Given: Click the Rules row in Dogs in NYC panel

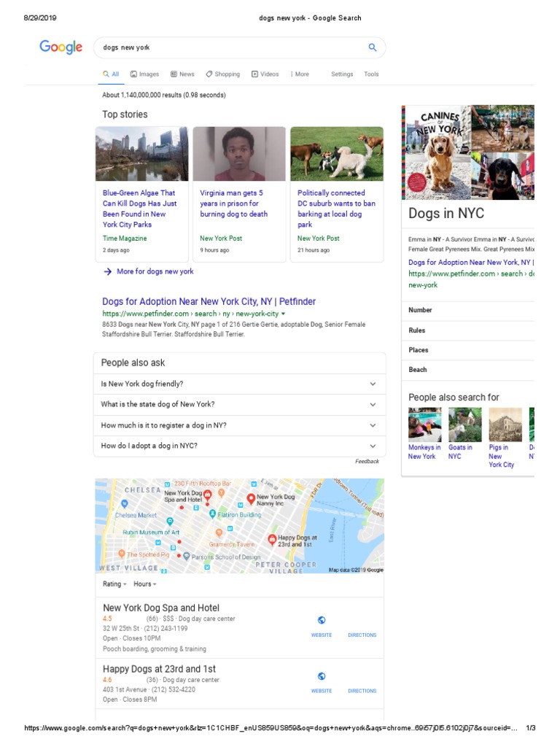Looking at the screenshot, I should 467,330.
